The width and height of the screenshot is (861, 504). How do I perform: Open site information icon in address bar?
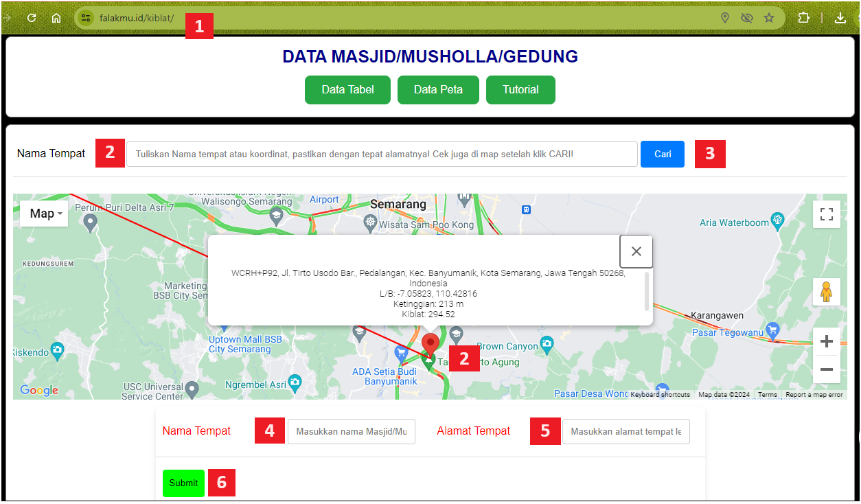86,19
